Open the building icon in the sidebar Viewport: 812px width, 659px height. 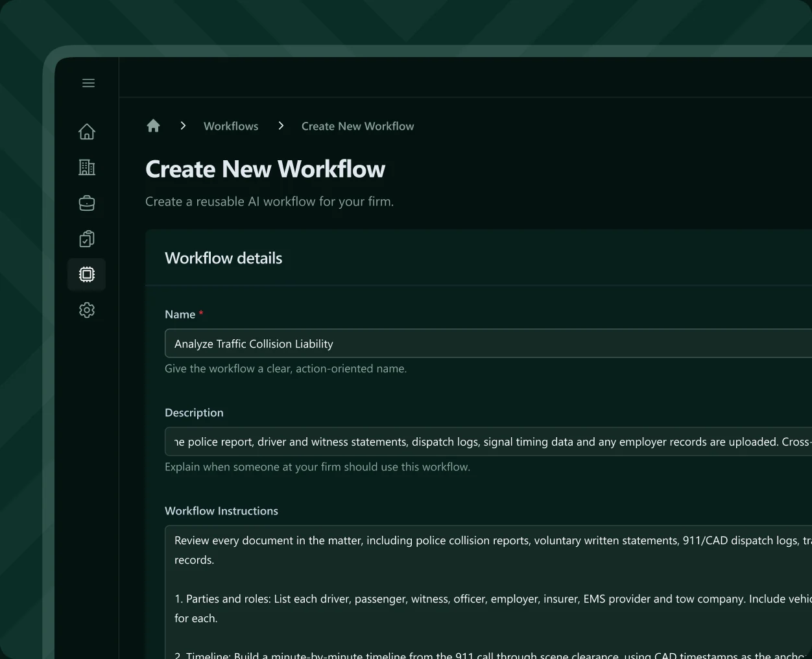point(87,167)
